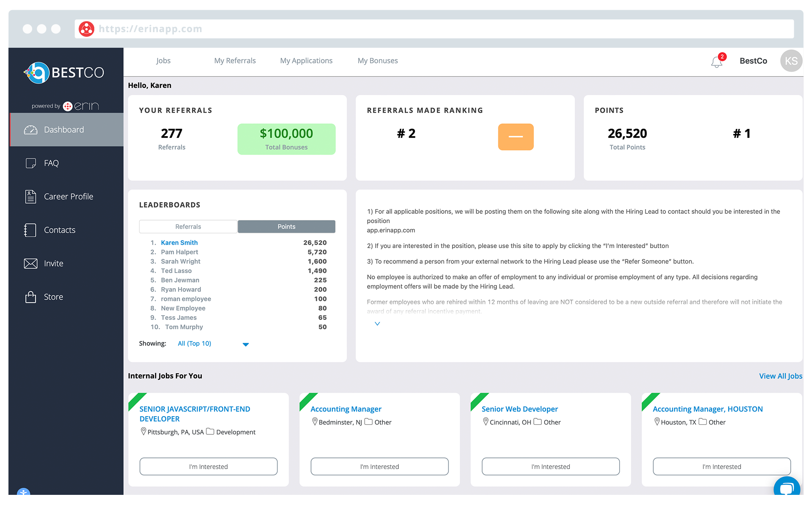
Task: Click the View All Jobs link
Action: click(x=780, y=376)
